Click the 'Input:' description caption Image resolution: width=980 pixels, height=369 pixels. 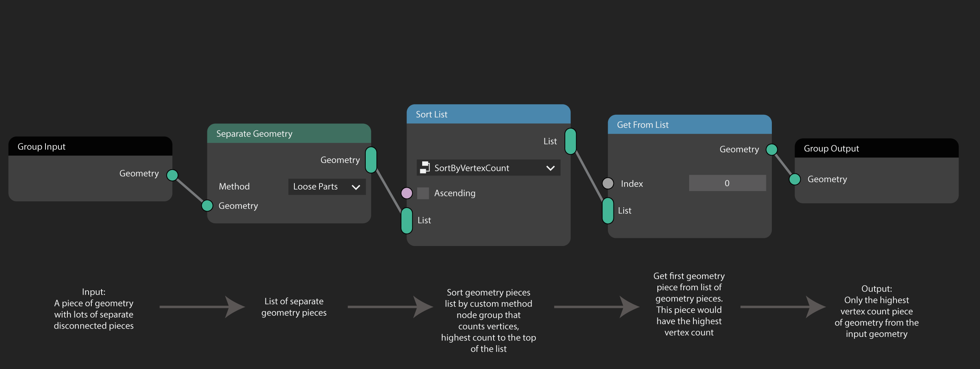click(x=94, y=309)
